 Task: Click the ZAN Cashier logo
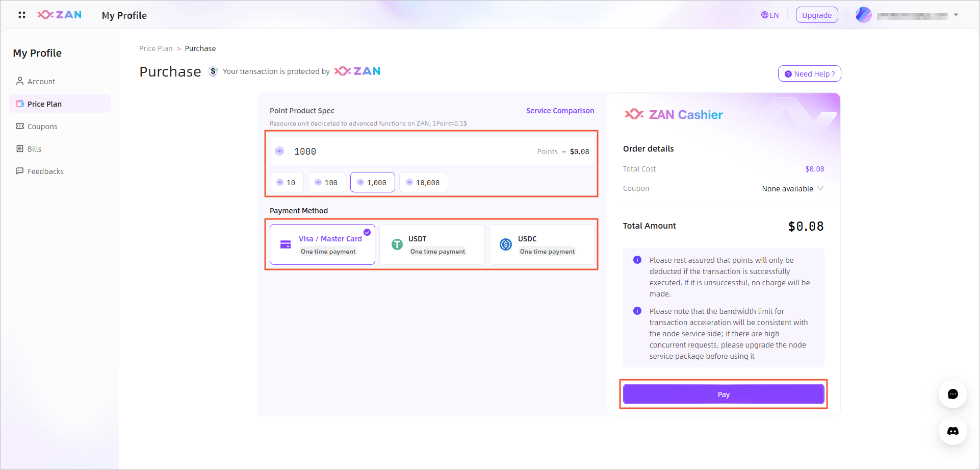coord(674,114)
